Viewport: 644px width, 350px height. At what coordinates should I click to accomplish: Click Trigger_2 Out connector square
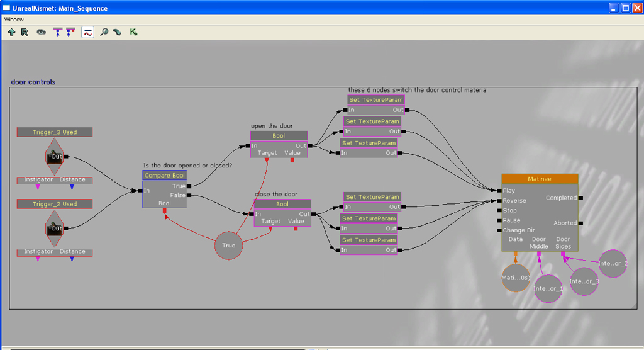[65, 229]
